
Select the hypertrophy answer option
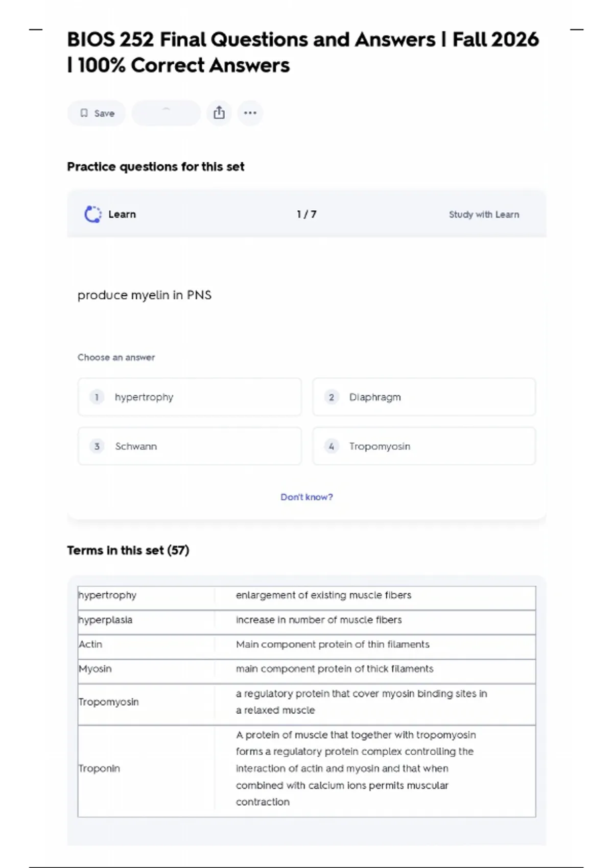(x=190, y=397)
